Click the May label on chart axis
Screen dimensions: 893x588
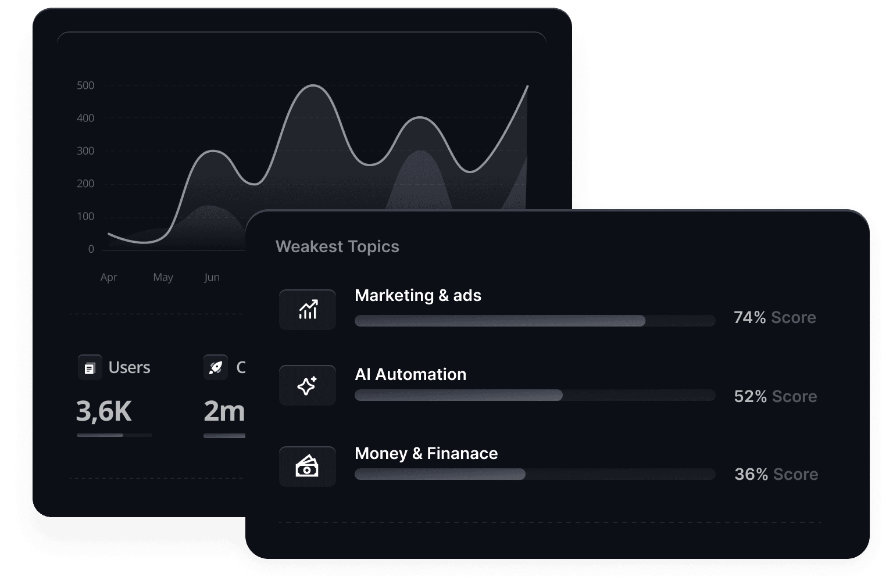click(163, 277)
